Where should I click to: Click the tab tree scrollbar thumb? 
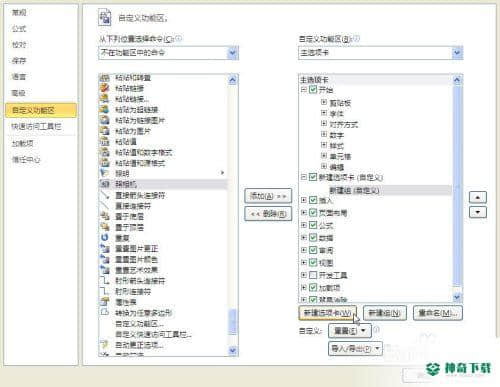pos(457,187)
